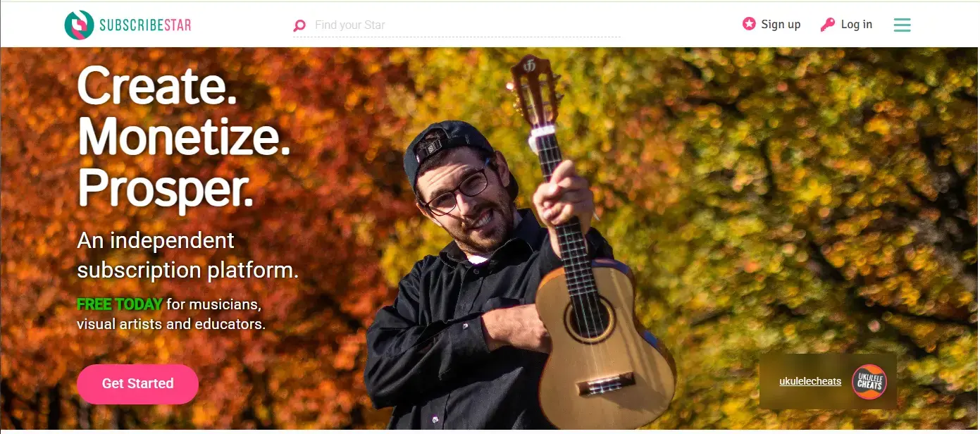Click the 'visual artists and educators' line
Viewport: 980px width, 434px height.
[171, 325]
